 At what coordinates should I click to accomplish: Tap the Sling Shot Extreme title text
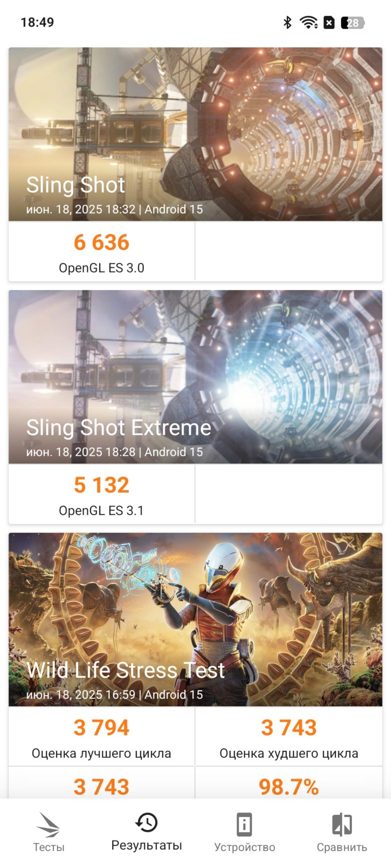tap(119, 428)
